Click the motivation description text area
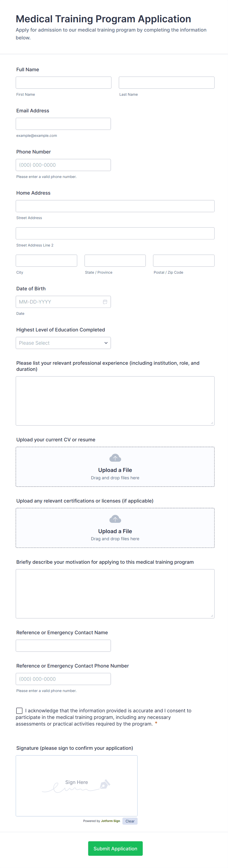 click(115, 593)
